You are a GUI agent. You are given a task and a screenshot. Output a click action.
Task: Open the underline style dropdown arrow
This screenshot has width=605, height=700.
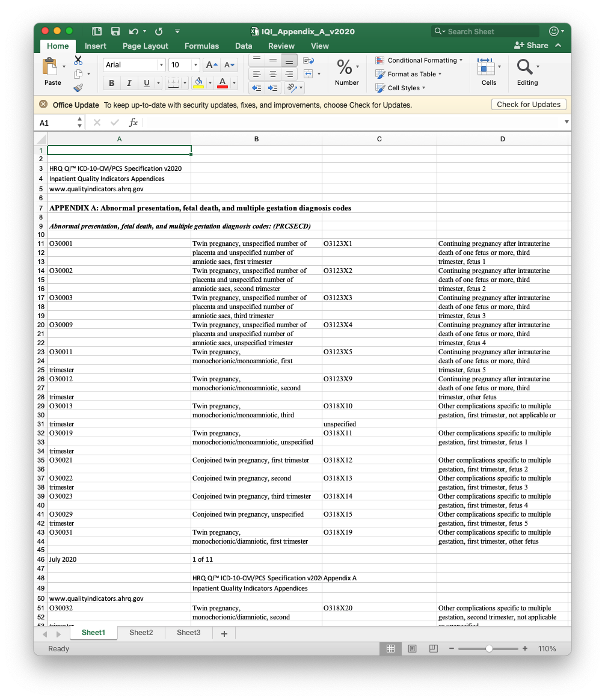point(158,83)
